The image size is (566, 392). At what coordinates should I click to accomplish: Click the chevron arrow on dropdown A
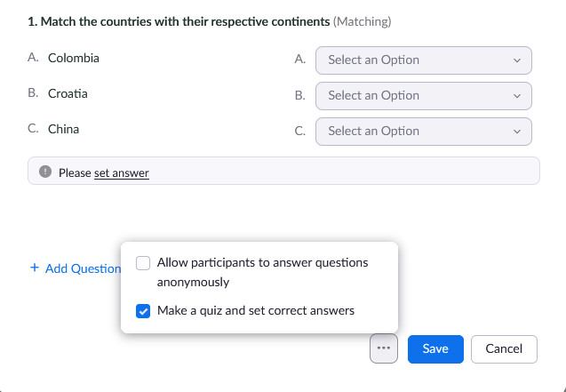click(x=517, y=60)
